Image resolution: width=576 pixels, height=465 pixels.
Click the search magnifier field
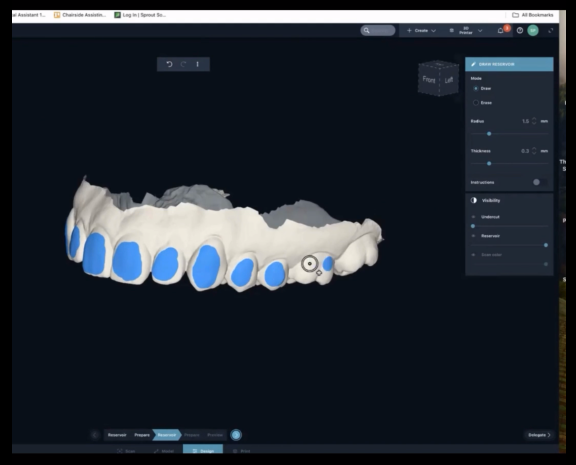coord(378,30)
